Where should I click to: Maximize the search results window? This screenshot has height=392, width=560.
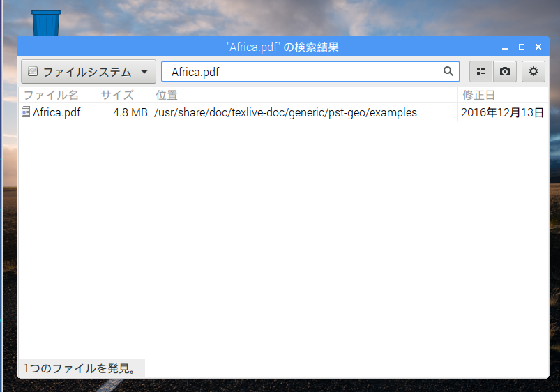(521, 47)
